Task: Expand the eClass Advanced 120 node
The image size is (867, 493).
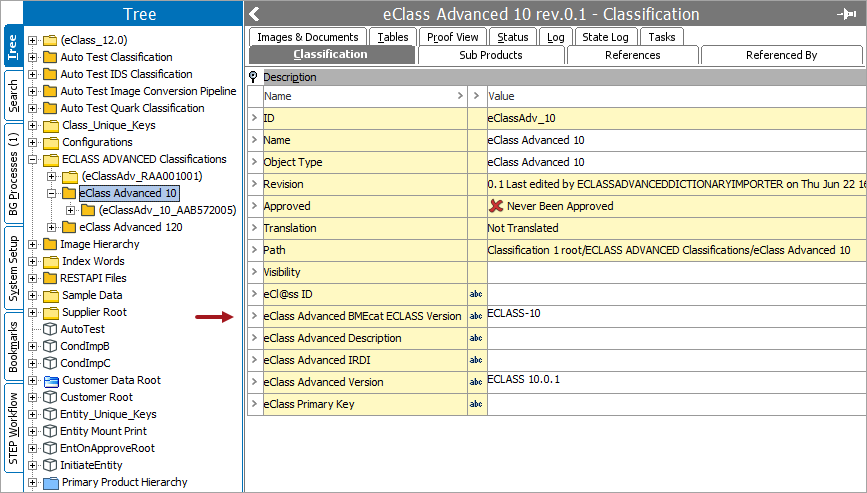Action: coord(51,228)
